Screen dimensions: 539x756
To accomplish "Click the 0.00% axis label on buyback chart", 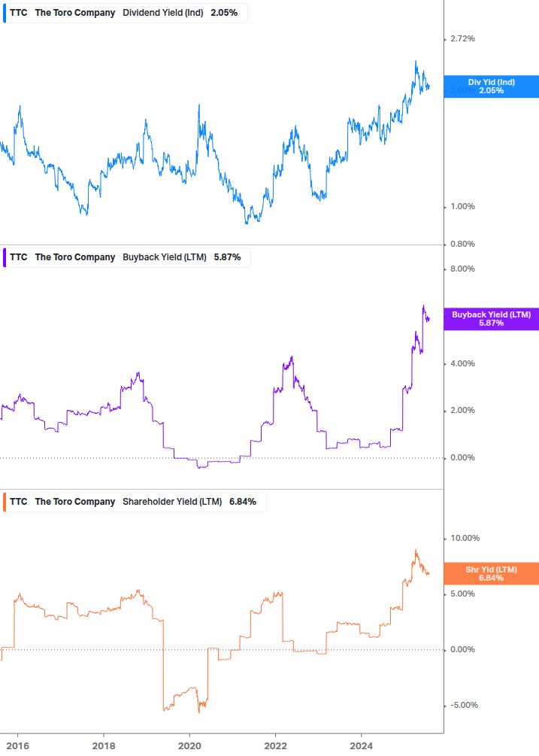I will [x=462, y=458].
